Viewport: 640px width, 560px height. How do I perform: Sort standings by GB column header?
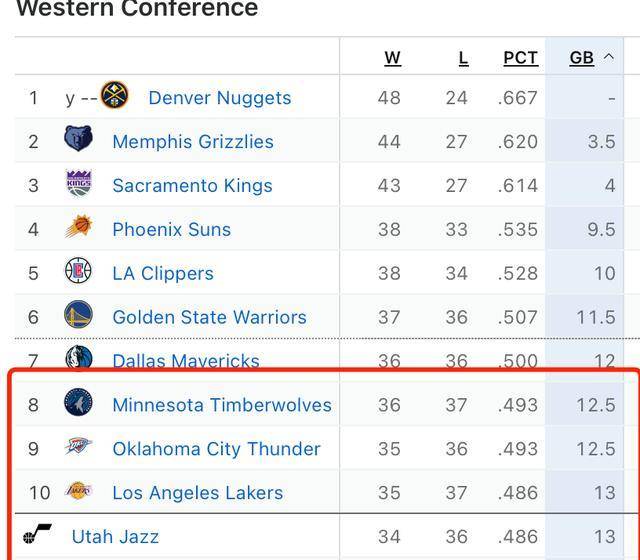pyautogui.click(x=582, y=58)
